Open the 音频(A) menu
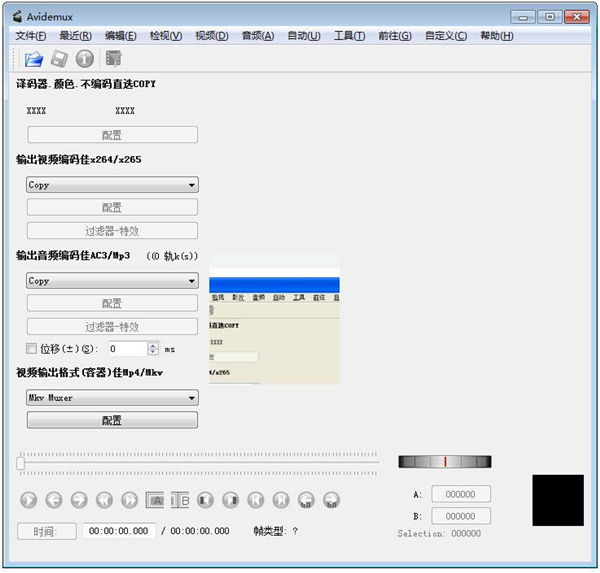The height and width of the screenshot is (573, 600). 257,36
